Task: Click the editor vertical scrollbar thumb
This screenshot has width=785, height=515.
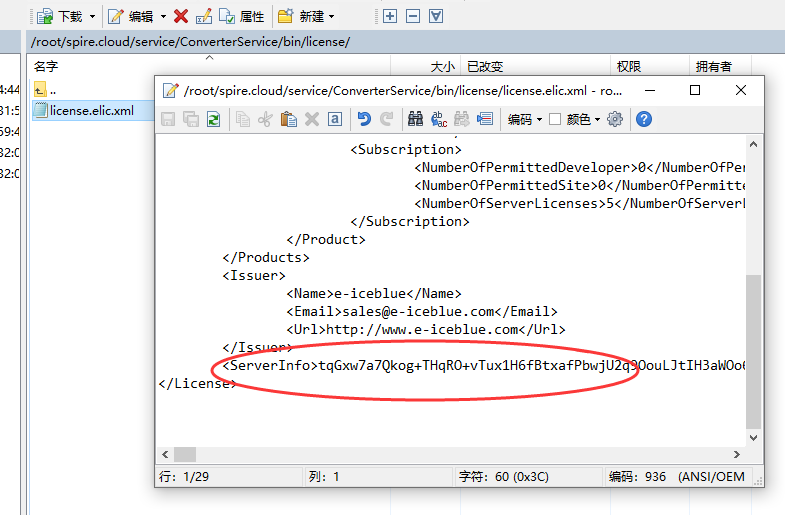Action: tap(753, 352)
